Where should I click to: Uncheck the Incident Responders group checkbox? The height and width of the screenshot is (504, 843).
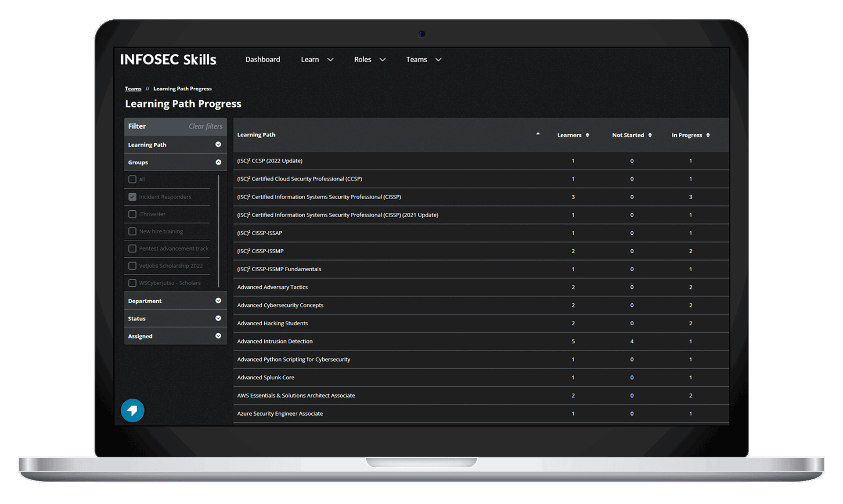tap(132, 197)
